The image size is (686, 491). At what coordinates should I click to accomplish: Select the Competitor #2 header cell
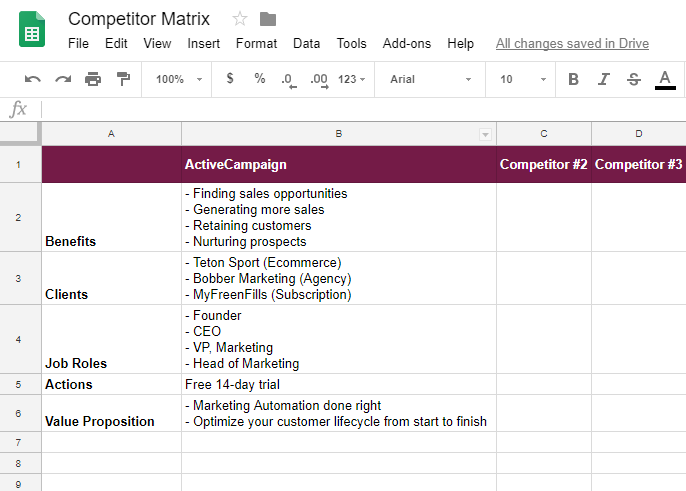(x=544, y=165)
